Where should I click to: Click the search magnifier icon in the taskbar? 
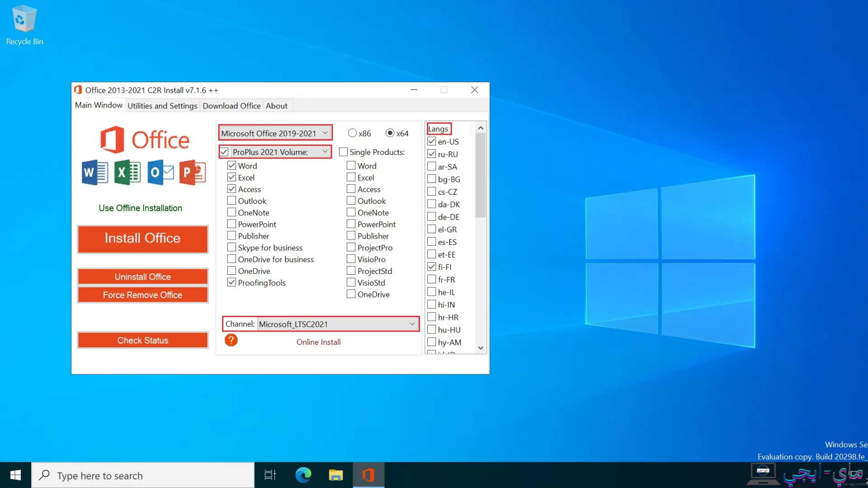click(44, 475)
